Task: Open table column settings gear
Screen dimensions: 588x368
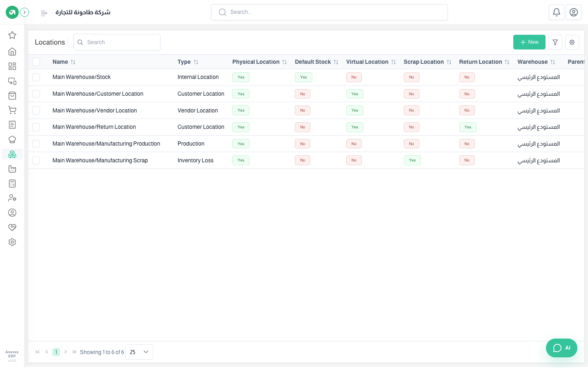Action: [x=572, y=42]
